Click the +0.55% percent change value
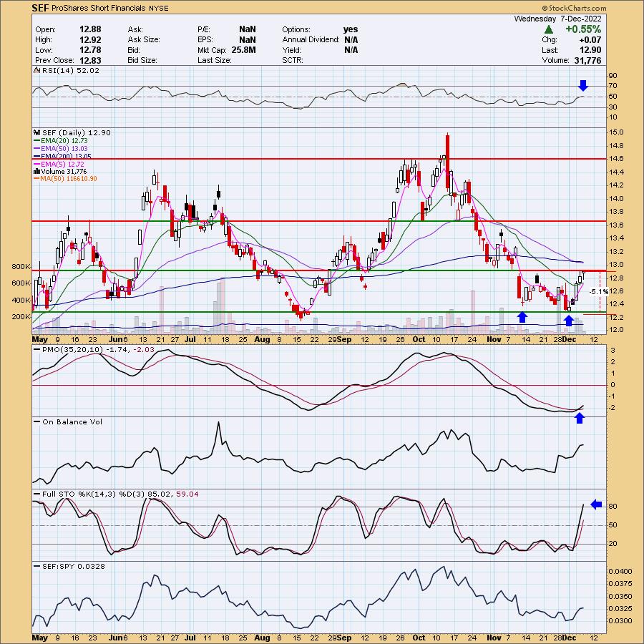644x644 pixels. 583,29
